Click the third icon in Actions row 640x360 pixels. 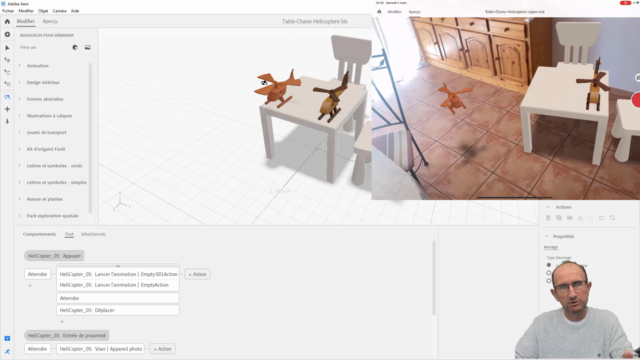coord(569,218)
